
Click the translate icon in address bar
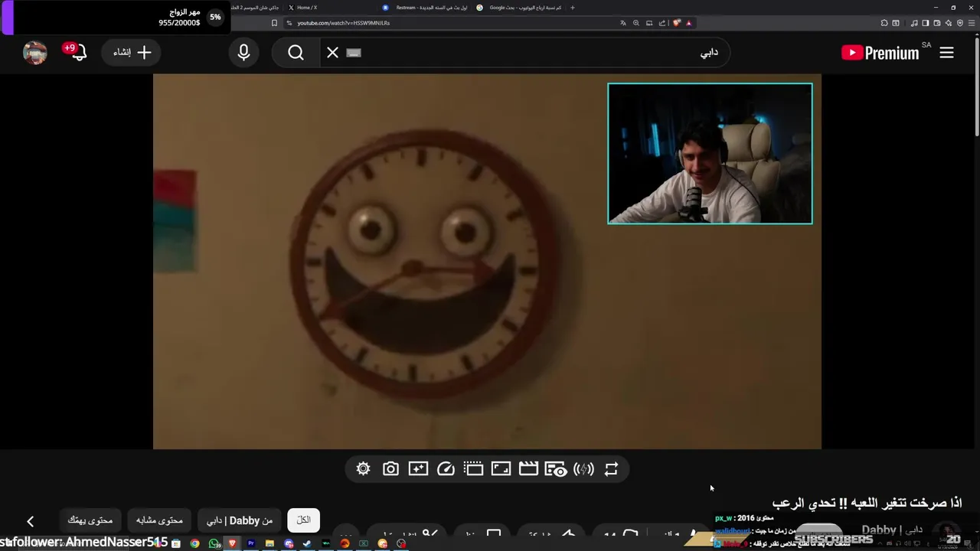[623, 23]
